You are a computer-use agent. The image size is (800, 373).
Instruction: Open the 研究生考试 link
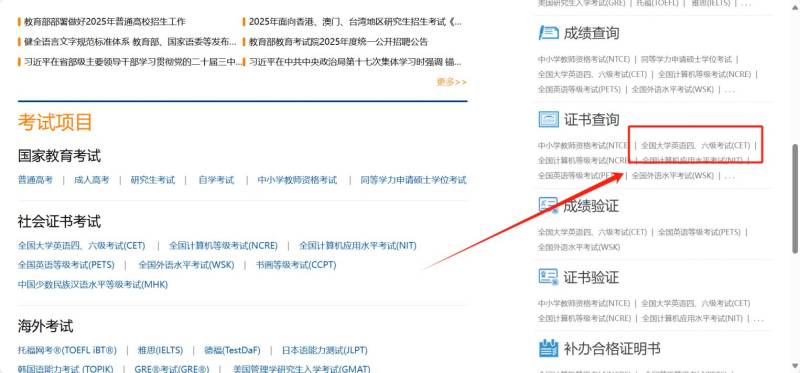click(153, 180)
